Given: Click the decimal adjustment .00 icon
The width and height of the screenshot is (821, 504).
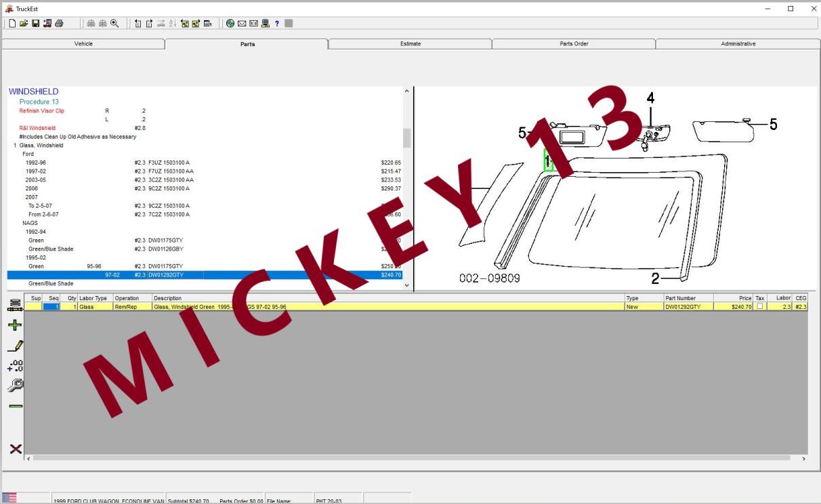Looking at the screenshot, I should [x=14, y=366].
